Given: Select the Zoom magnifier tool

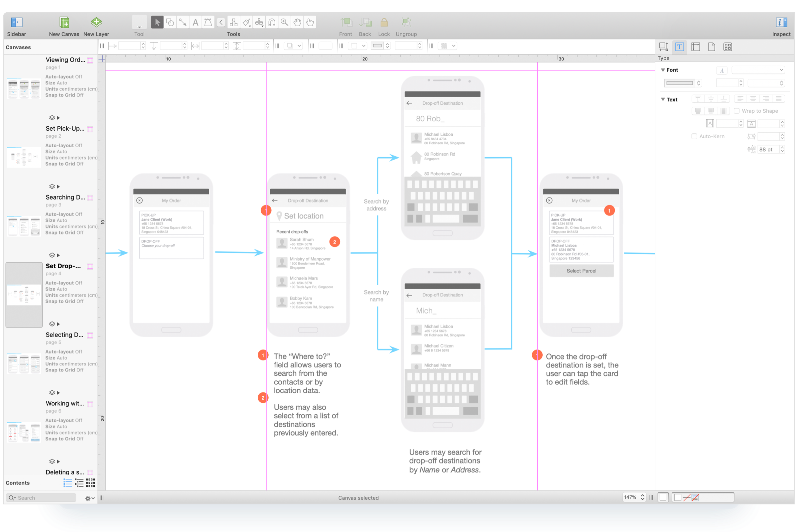Looking at the screenshot, I should 284,22.
